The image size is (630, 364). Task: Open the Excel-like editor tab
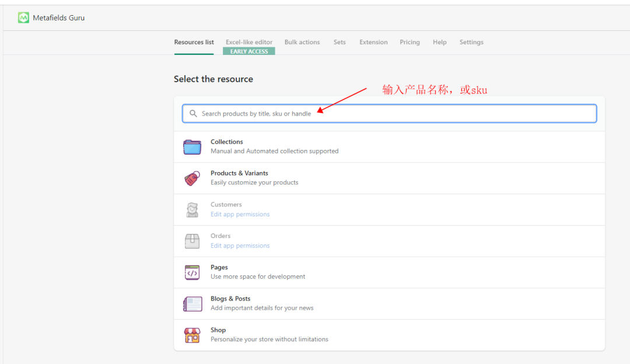coord(249,42)
